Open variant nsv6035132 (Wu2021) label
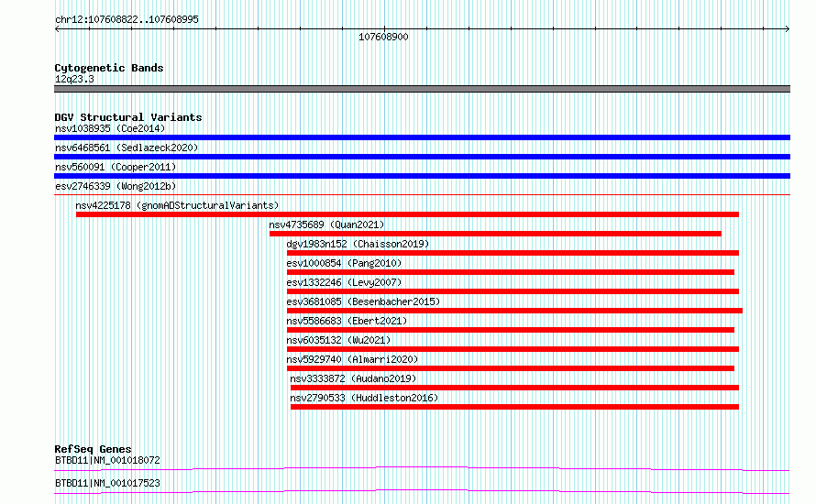The width and height of the screenshot is (816, 504). click(x=338, y=340)
